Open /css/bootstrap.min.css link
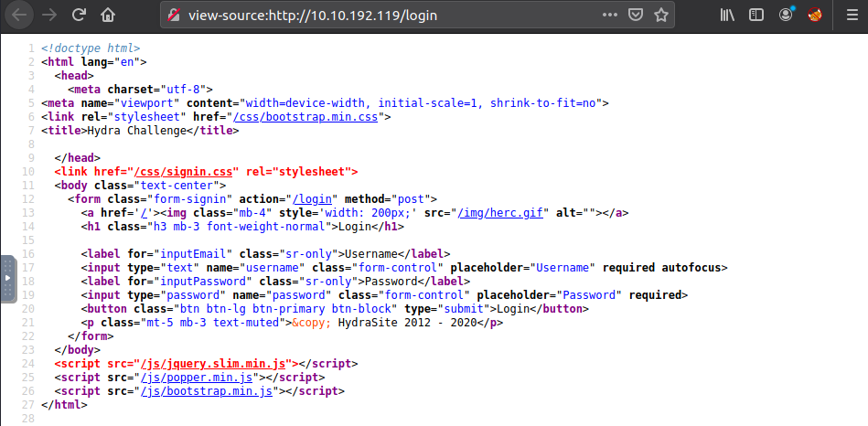The height and width of the screenshot is (426, 868). coord(305,117)
